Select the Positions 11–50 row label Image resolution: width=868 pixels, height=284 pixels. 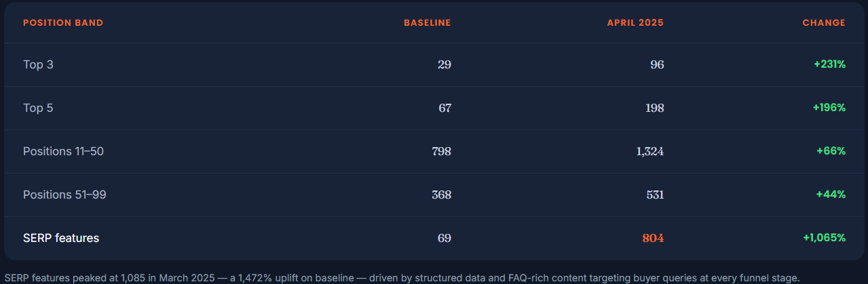pyautogui.click(x=63, y=151)
